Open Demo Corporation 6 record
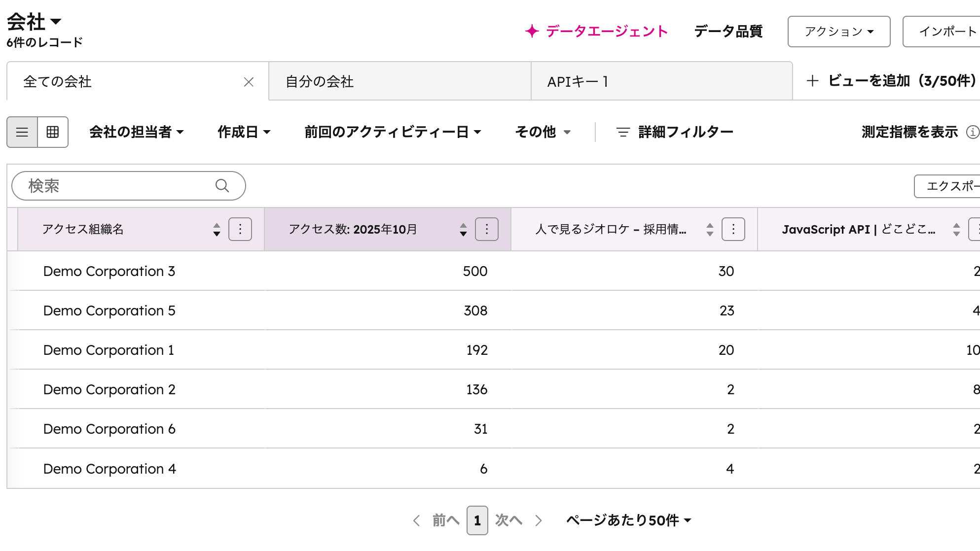 pyautogui.click(x=109, y=429)
